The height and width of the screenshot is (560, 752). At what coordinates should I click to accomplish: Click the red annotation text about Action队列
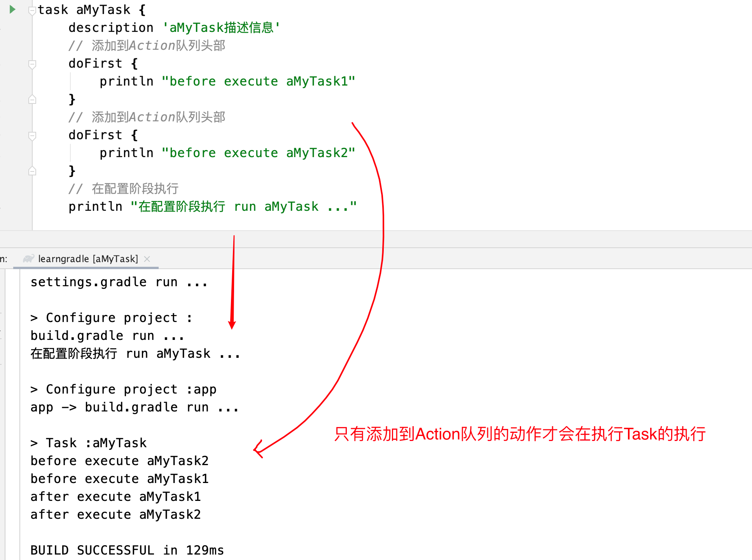click(x=519, y=434)
